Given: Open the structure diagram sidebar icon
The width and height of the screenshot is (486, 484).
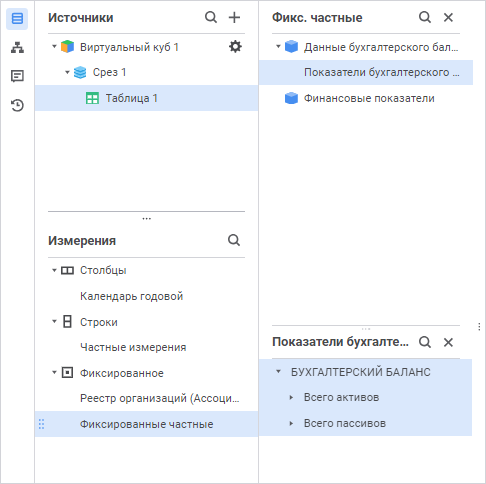Looking at the screenshot, I should click(17, 48).
